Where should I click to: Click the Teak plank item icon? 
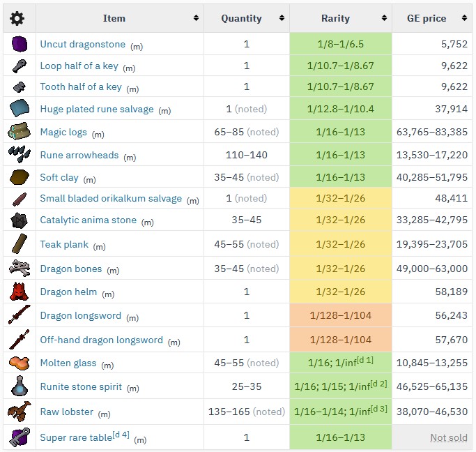20,243
